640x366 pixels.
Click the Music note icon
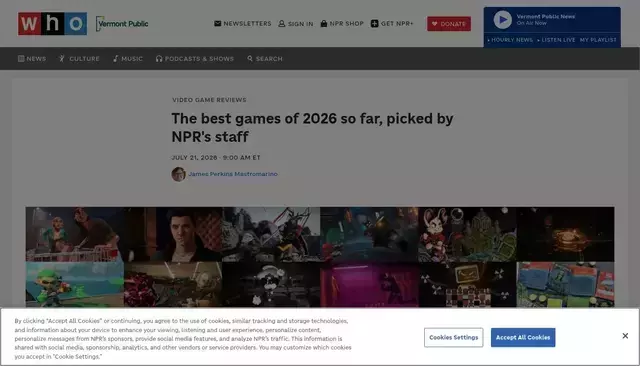[x=116, y=59]
